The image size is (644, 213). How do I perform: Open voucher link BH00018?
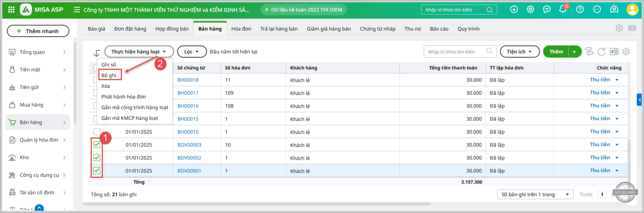(x=188, y=80)
